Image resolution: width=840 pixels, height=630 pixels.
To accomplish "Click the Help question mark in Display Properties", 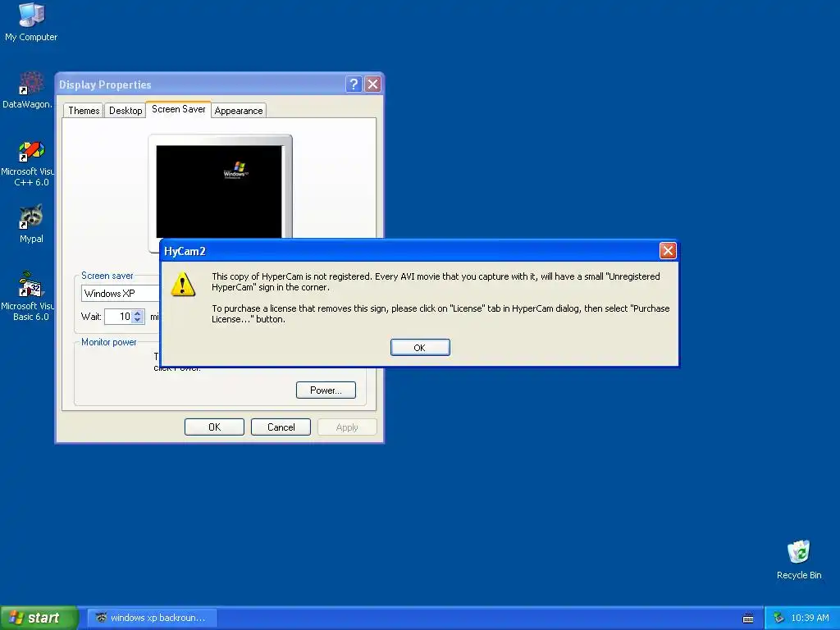I will point(354,84).
